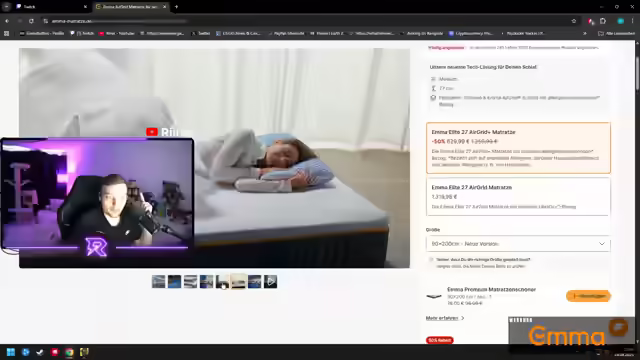
Task: Open the yellow-green app in the taskbar
Action: click(x=84, y=352)
